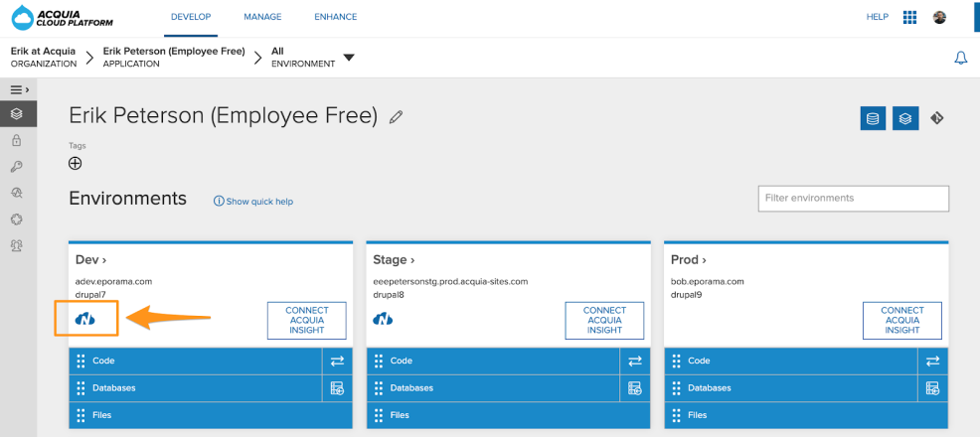The height and width of the screenshot is (437, 980).
Task: Select the Environments stack sidebar icon
Action: [18, 114]
